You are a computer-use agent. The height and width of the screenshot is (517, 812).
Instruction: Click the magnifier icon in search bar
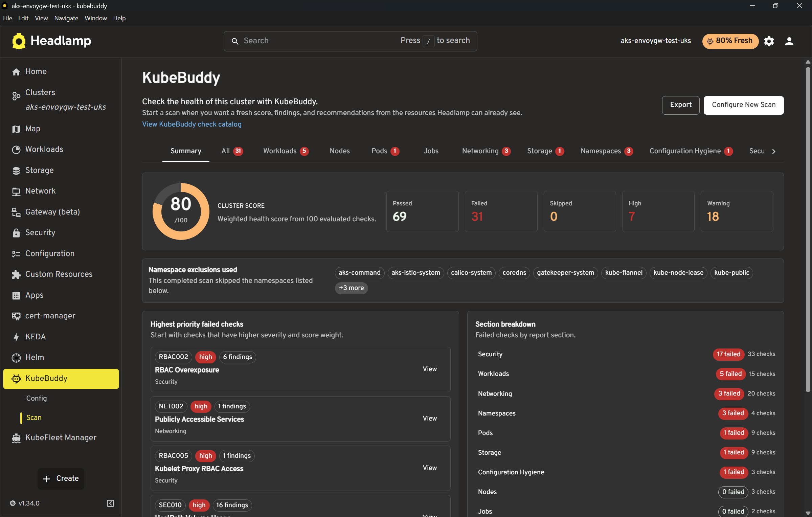click(235, 41)
